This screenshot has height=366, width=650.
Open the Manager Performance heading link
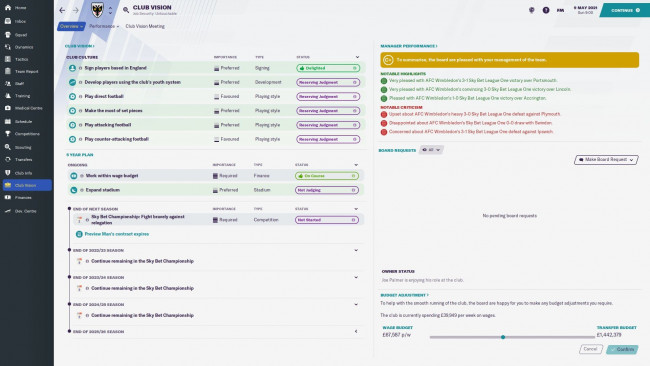[409, 46]
